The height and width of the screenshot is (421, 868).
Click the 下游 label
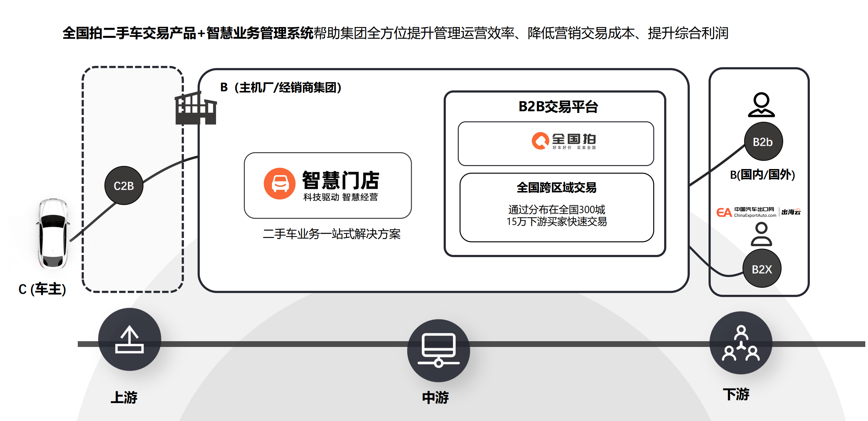(x=736, y=394)
